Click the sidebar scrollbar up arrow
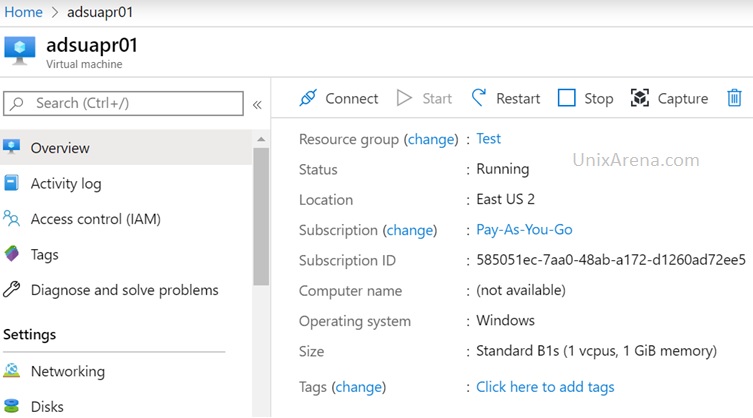753x418 pixels. [261, 139]
